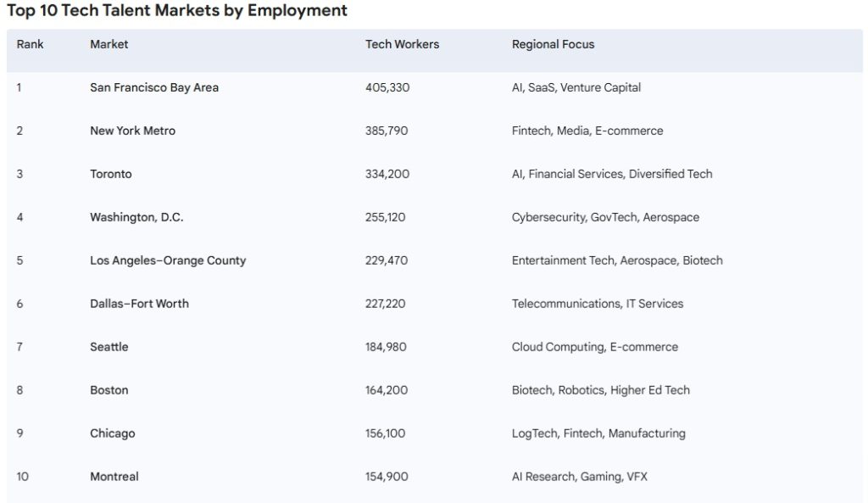Screen dimensions: 868x503
Task: Select the '164,200' tech workers value
Action: click(387, 390)
